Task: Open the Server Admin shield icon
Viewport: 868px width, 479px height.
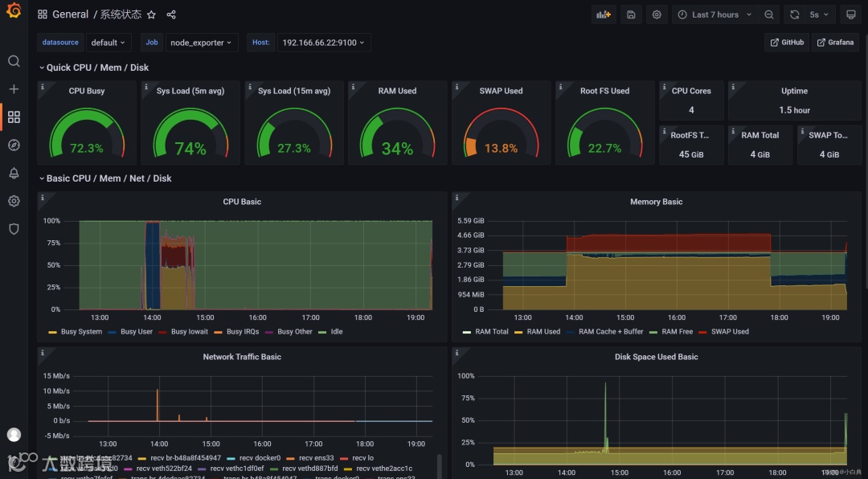Action: tap(14, 229)
